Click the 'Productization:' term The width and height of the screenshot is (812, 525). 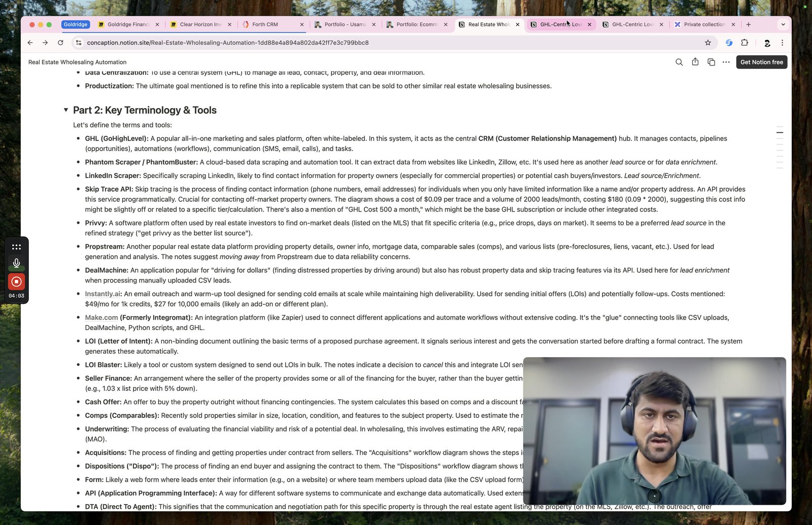point(109,86)
